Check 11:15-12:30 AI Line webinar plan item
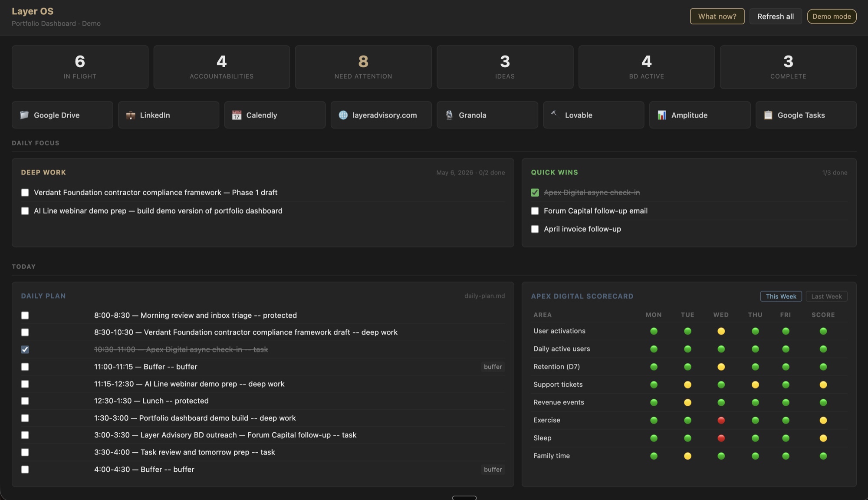This screenshot has height=500, width=868. tap(25, 384)
